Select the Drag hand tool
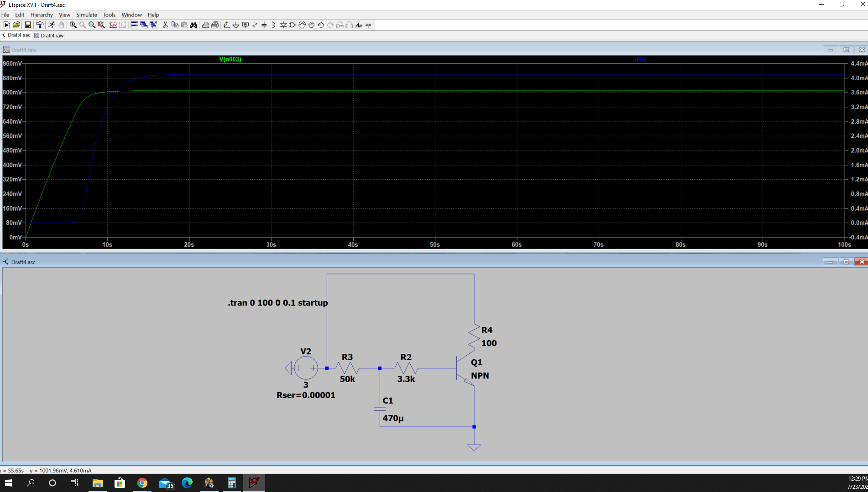The image size is (868, 492). coord(312,25)
